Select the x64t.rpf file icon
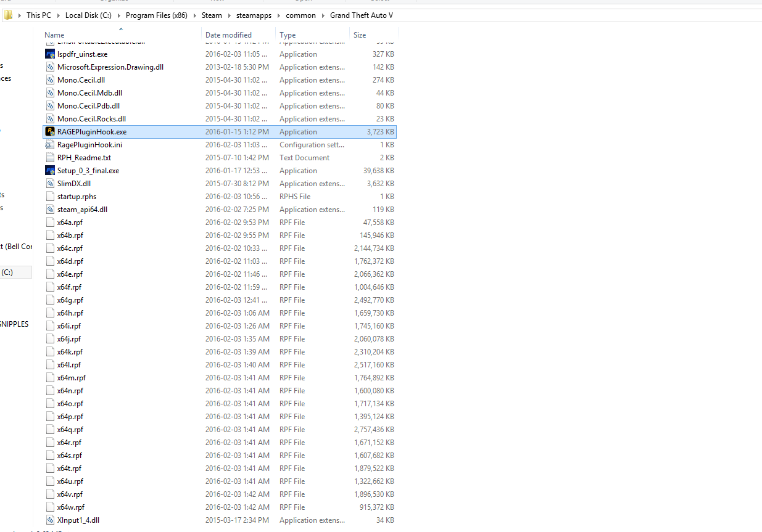 51,469
